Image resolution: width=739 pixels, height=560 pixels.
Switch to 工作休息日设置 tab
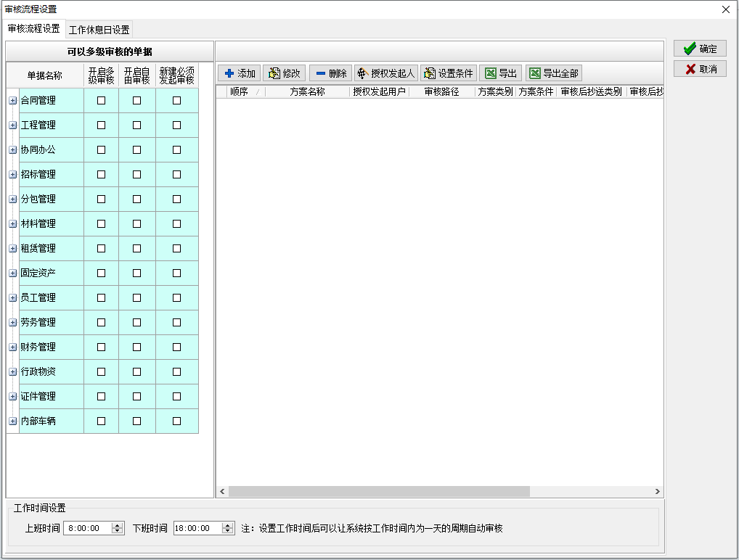coord(99,30)
